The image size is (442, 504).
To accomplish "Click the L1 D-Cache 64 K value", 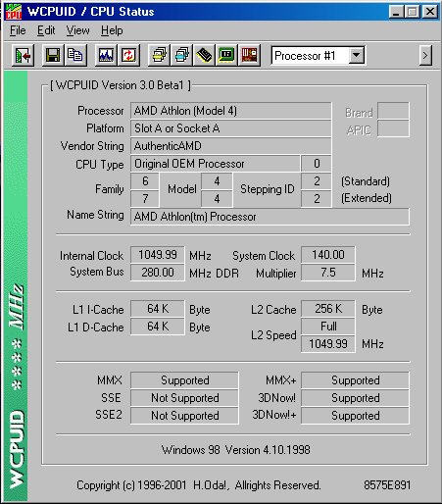I will 158,327.
